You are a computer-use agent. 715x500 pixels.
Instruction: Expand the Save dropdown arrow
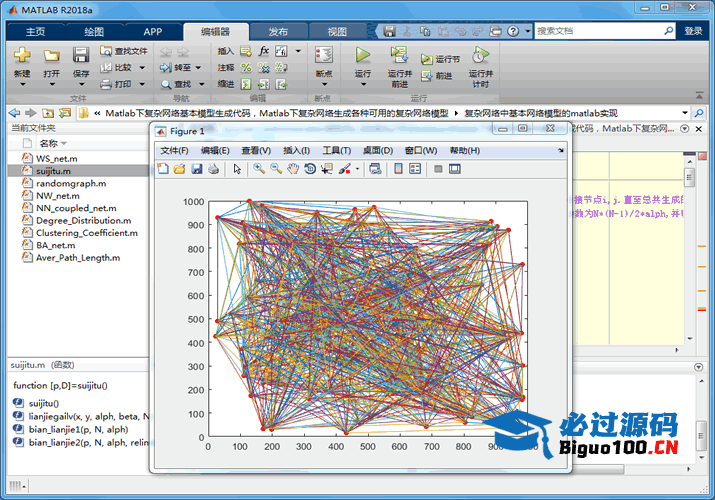click(x=81, y=84)
